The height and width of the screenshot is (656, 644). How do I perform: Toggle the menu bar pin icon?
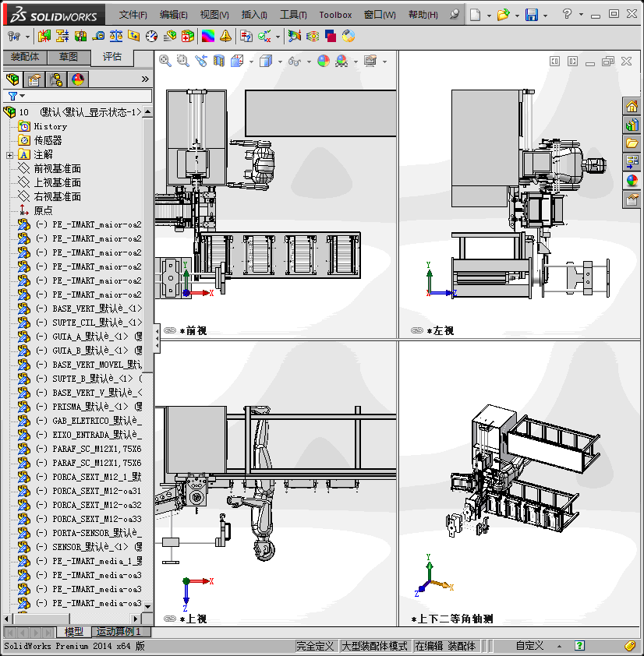coord(455,15)
